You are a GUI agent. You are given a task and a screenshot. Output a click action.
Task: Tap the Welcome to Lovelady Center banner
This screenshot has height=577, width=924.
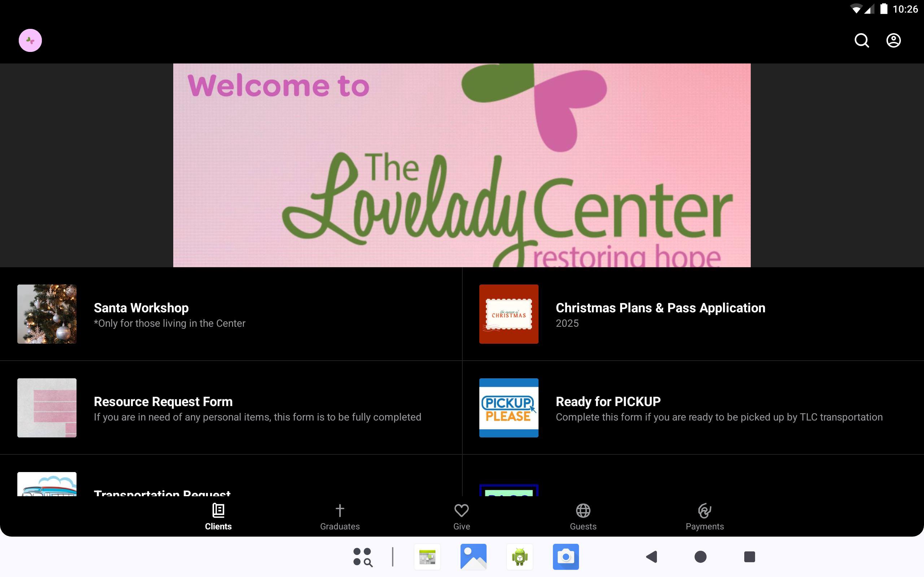(x=462, y=165)
